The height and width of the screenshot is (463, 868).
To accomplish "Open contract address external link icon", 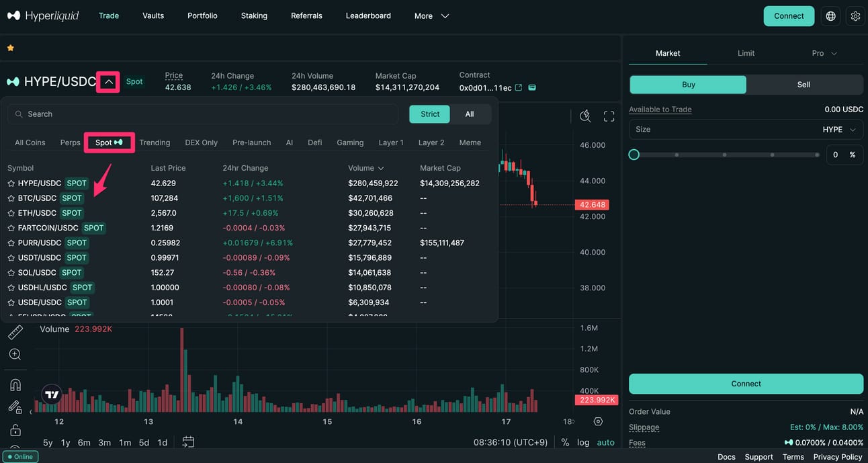I will coord(519,87).
